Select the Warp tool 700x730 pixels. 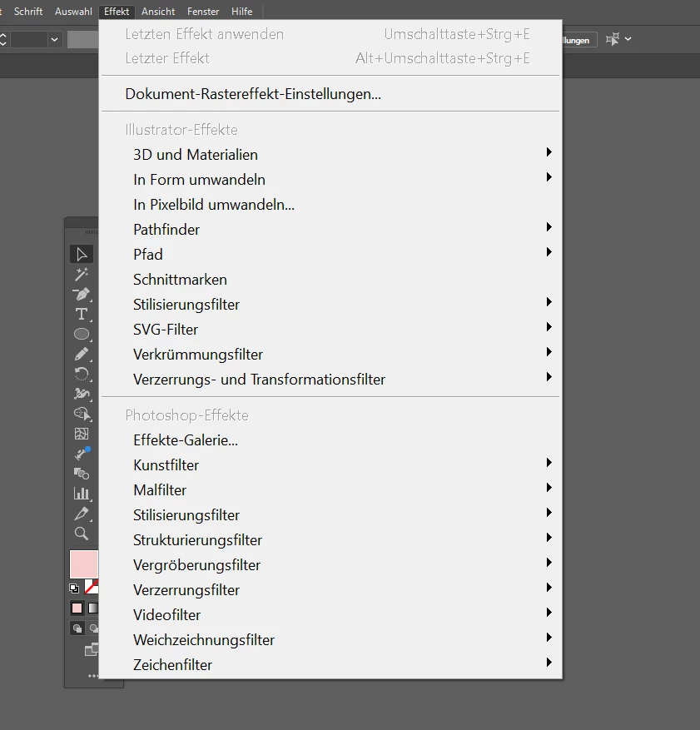(x=82, y=395)
